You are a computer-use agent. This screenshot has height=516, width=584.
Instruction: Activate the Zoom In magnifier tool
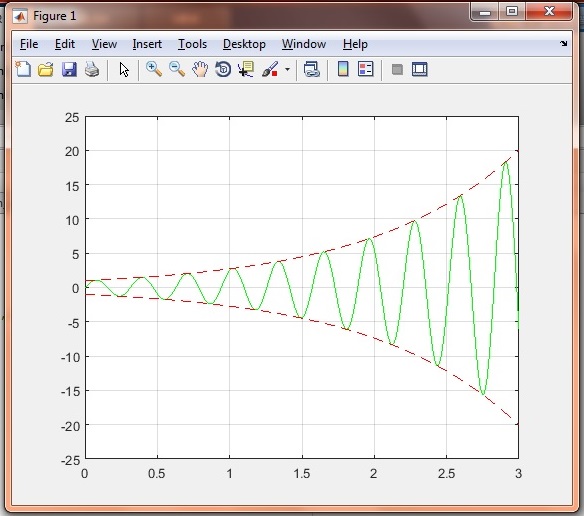point(154,70)
